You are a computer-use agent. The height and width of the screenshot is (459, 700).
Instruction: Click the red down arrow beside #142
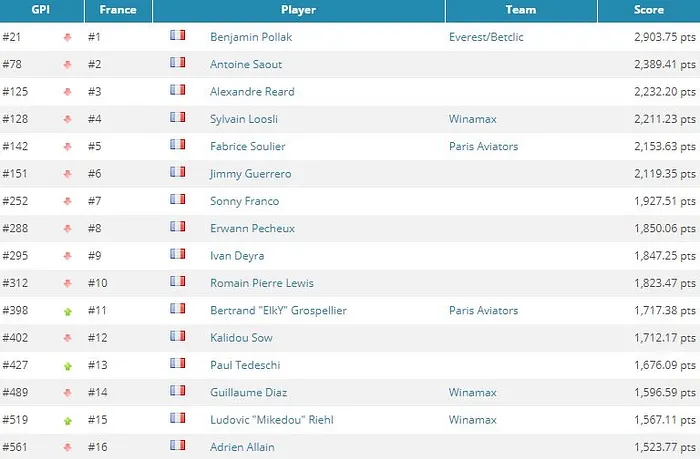pyautogui.click(x=68, y=147)
